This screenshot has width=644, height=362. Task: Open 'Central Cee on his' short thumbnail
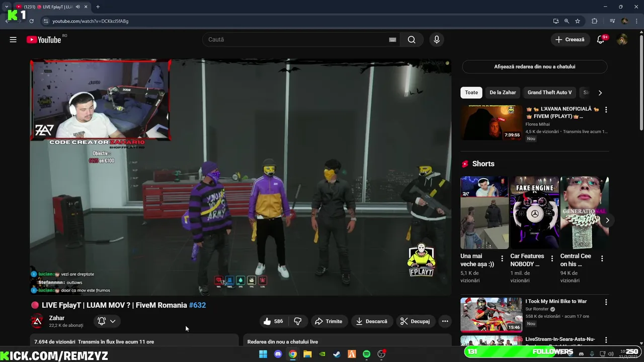pyautogui.click(x=585, y=212)
